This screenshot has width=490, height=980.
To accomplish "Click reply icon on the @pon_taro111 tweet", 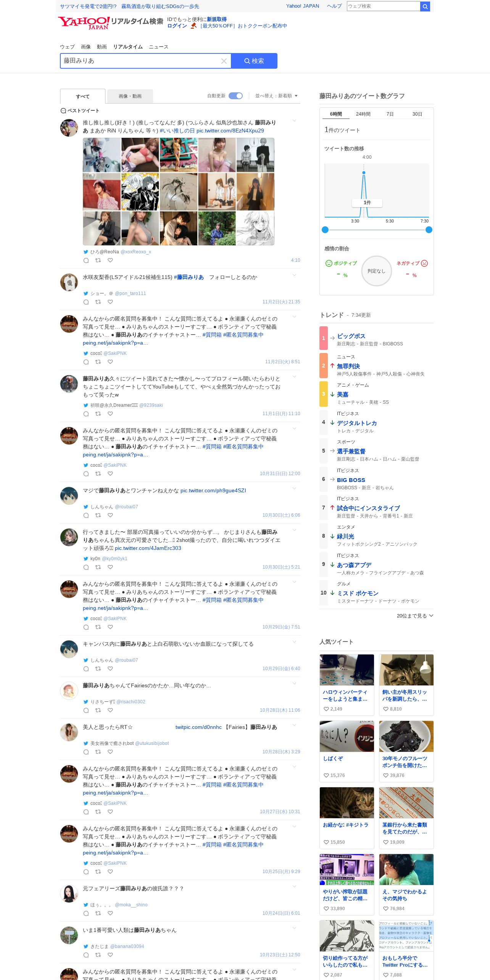I will [86, 302].
